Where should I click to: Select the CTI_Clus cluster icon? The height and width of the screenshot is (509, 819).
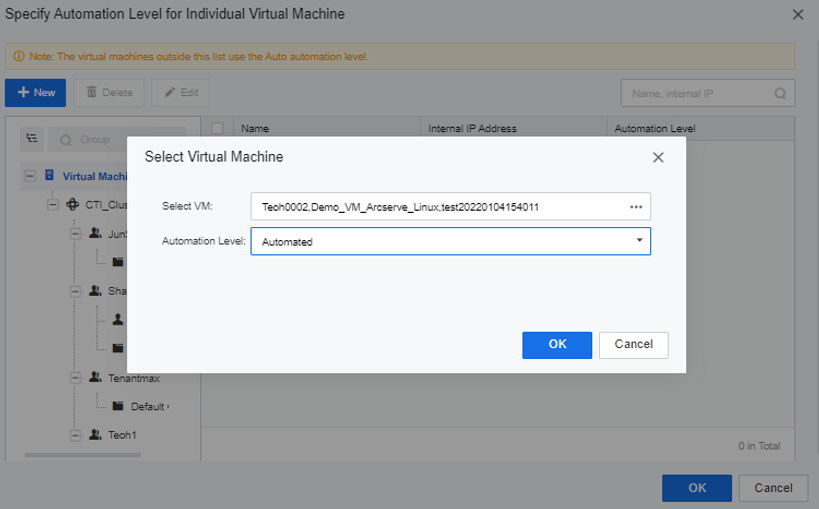click(73, 204)
